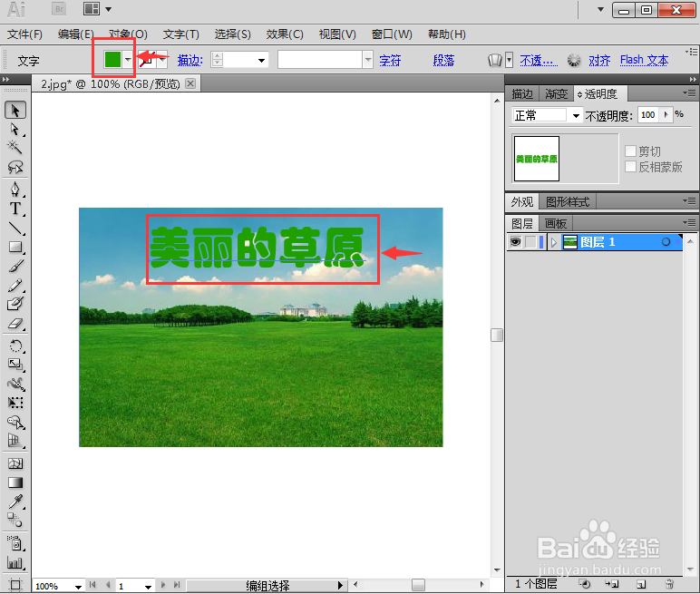The height and width of the screenshot is (594, 700).
Task: Open the Recolor Artwork wheel icon
Action: pyautogui.click(x=574, y=60)
